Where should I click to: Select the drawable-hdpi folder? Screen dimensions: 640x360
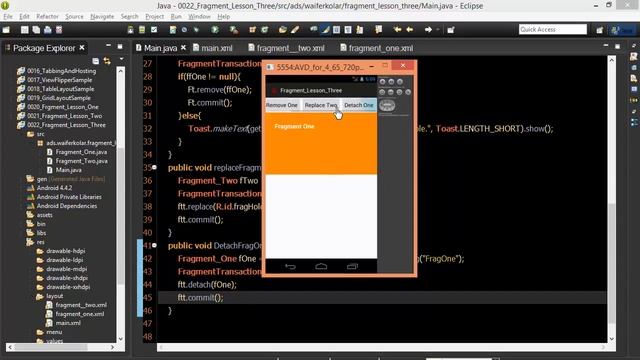(x=61, y=251)
